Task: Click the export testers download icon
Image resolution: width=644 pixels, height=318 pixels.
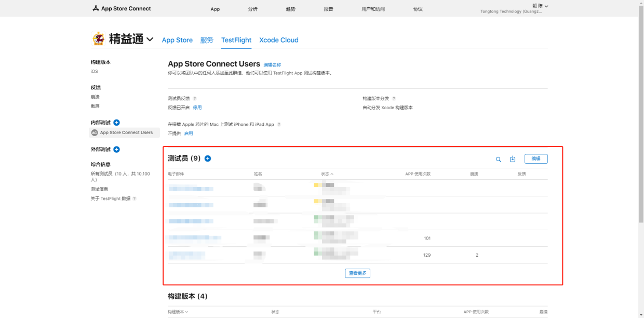Action: click(513, 159)
